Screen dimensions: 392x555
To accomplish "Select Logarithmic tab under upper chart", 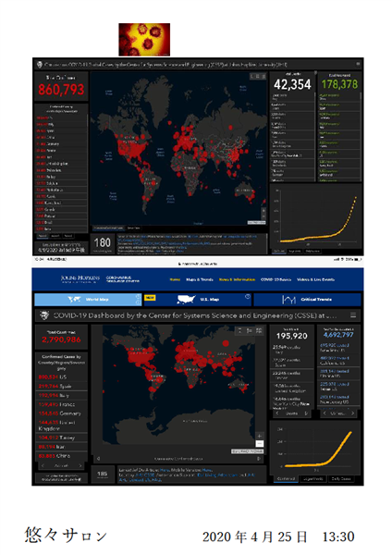I will [295, 251].
